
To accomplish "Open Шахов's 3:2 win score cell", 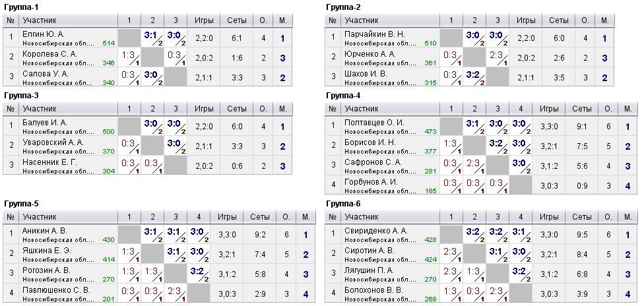I will (x=474, y=76).
